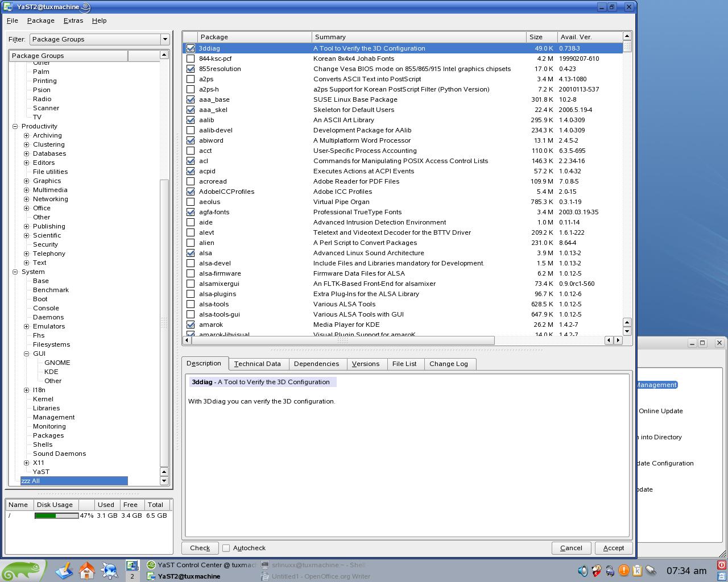Image resolution: width=728 pixels, height=582 pixels.
Task: Click the volume speaker tray icon
Action: (x=583, y=570)
